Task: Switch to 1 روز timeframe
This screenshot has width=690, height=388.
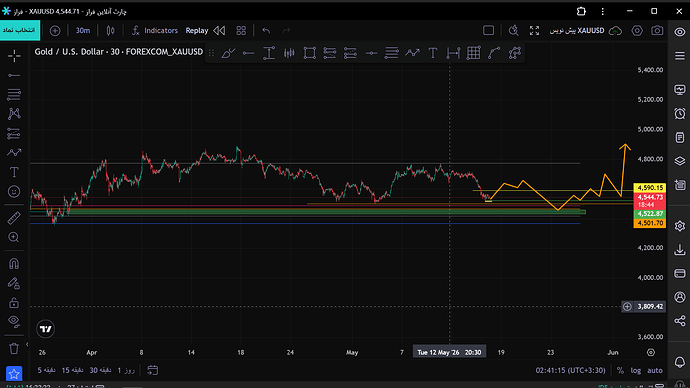Action: (126, 370)
